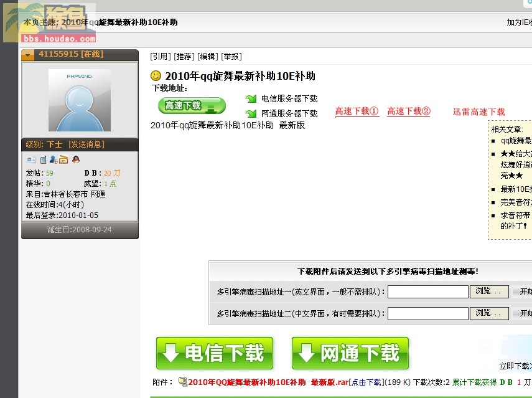Open the red .rar attachment file name
Screen dimensions: 532x398
point(268,382)
